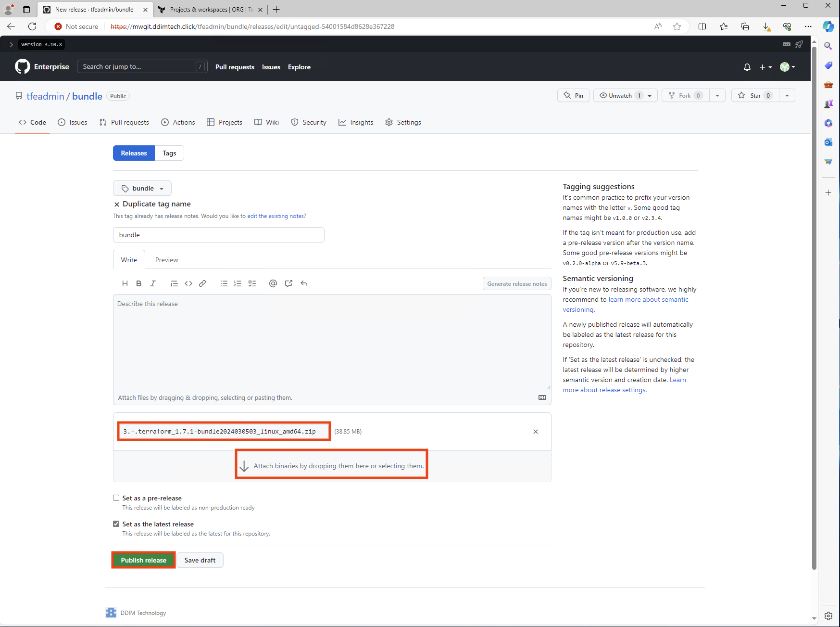Insert a bulleted list
The width and height of the screenshot is (840, 627).
tap(224, 283)
